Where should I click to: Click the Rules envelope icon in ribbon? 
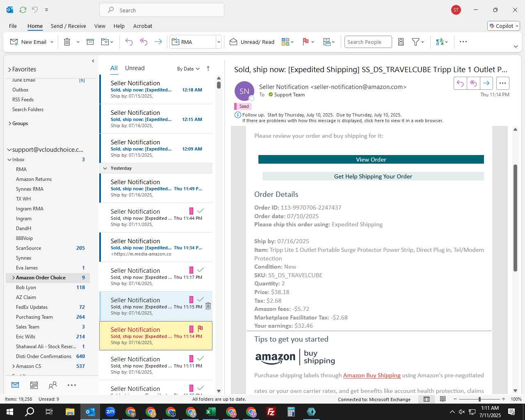point(327,42)
